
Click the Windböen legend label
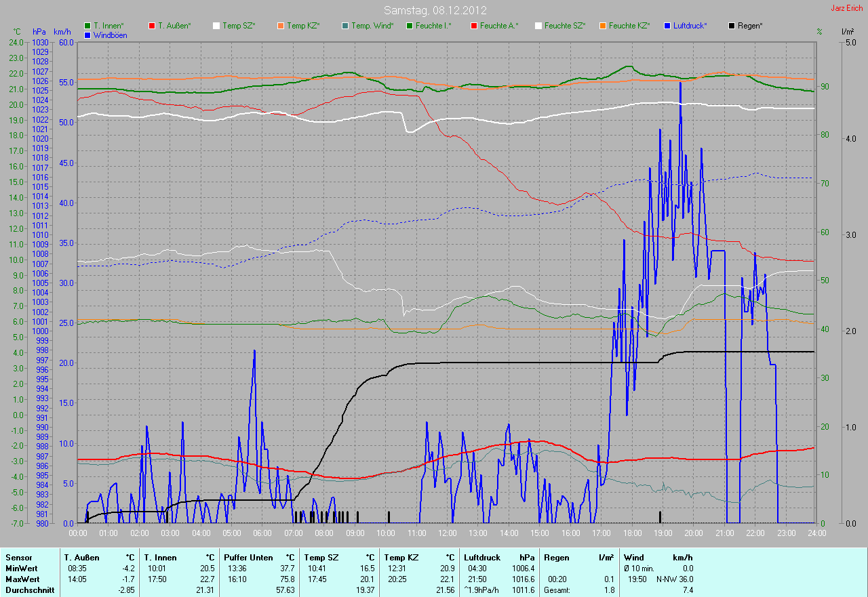pos(110,35)
